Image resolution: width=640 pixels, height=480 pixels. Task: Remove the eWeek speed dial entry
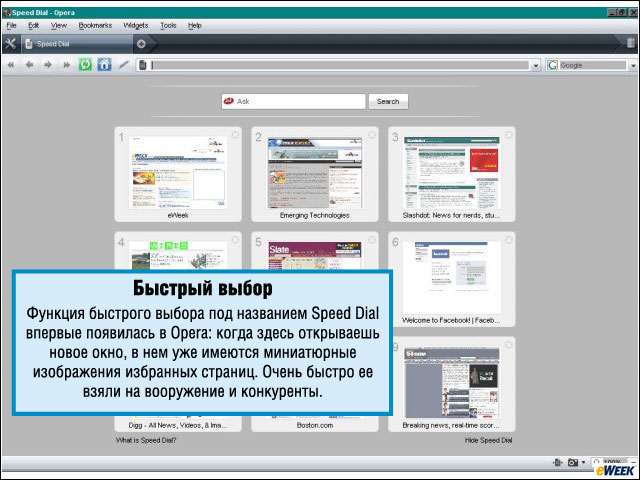coord(235,134)
